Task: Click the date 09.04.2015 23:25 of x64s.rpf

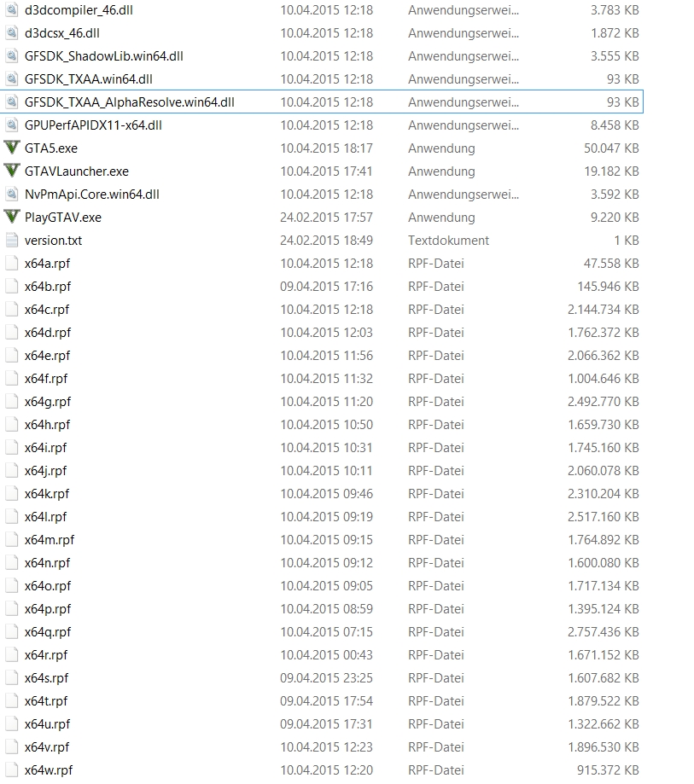Action: tap(326, 678)
